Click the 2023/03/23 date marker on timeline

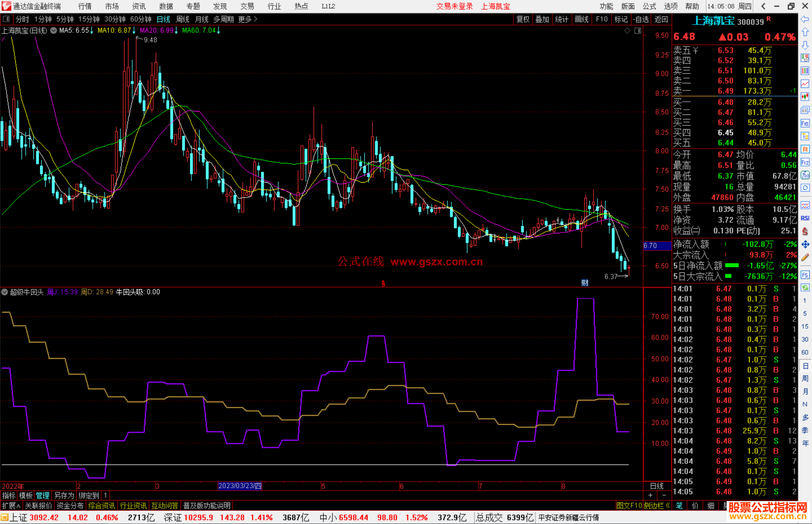click(240, 486)
